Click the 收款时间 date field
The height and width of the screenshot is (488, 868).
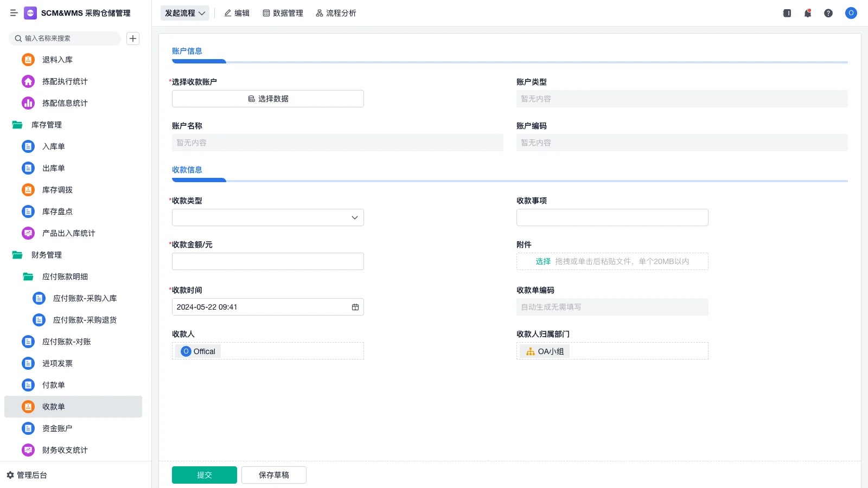coord(268,307)
